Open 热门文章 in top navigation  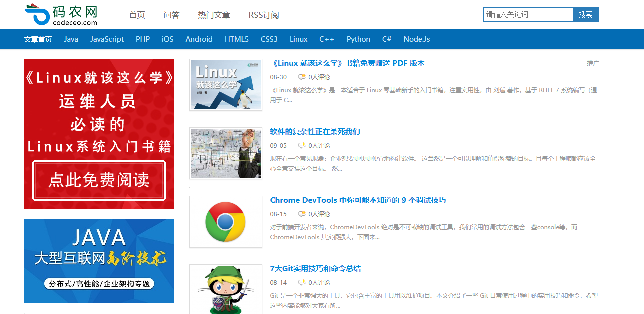[214, 15]
